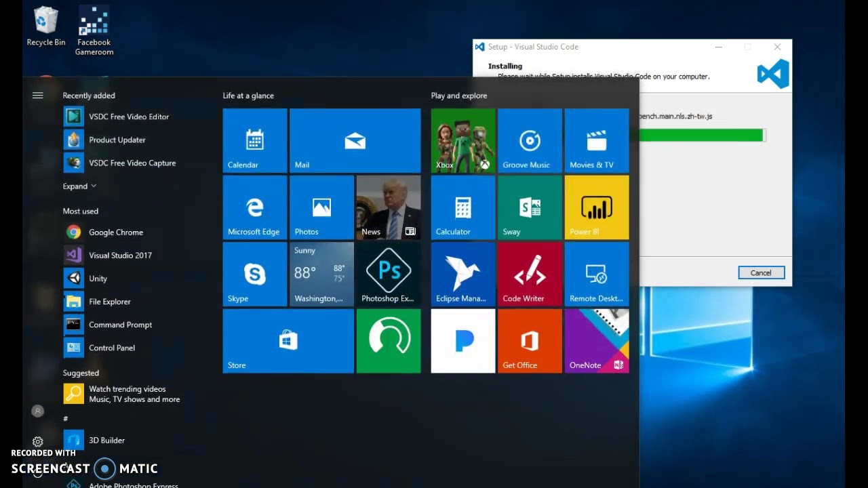Launch Microsoft Edge tile
This screenshot has width=868, height=488.
coord(255,207)
